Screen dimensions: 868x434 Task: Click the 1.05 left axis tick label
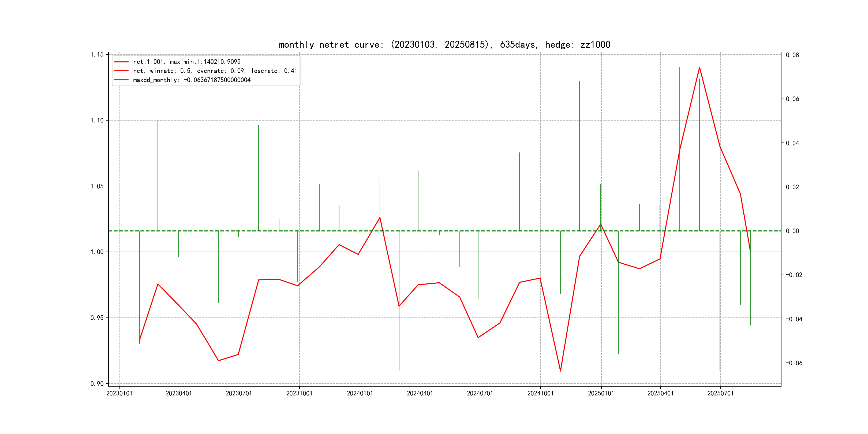click(x=97, y=186)
